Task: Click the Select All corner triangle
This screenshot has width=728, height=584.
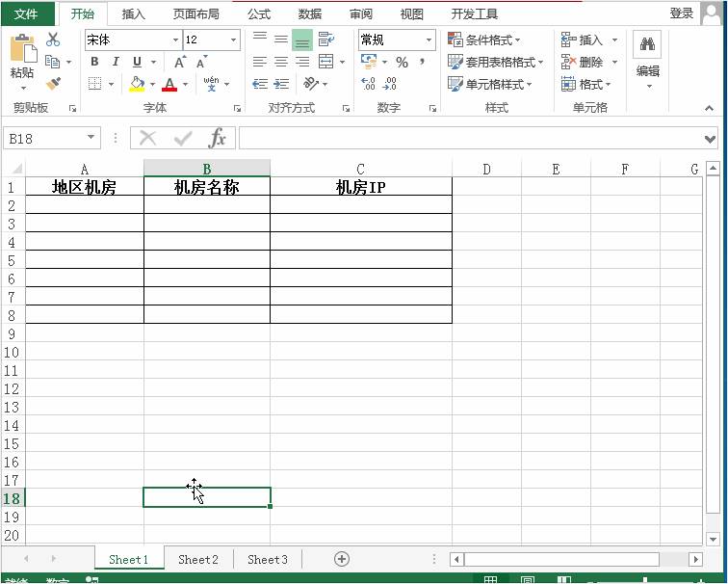Action: click(16, 169)
